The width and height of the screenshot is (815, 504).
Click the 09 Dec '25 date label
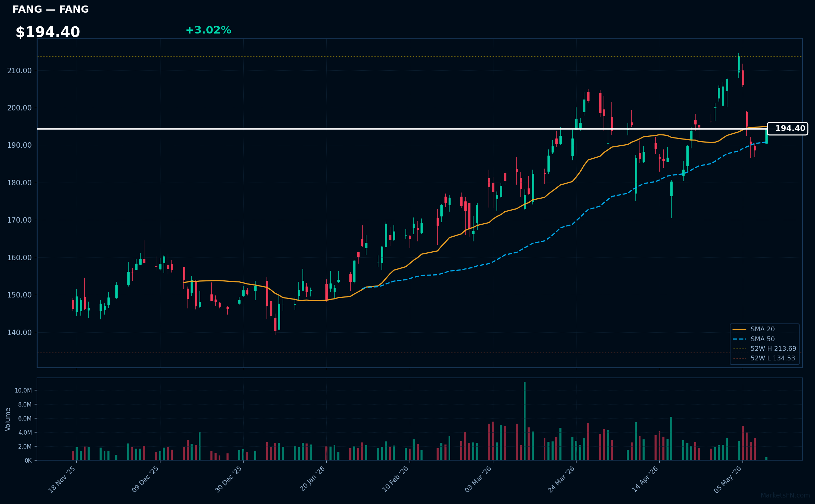click(146, 479)
